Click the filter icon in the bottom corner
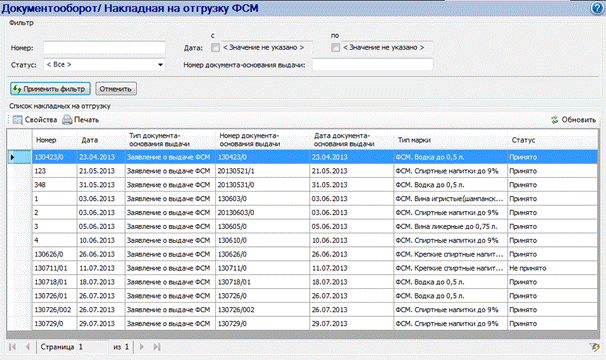This screenshot has height=360, width=606. 594,347
